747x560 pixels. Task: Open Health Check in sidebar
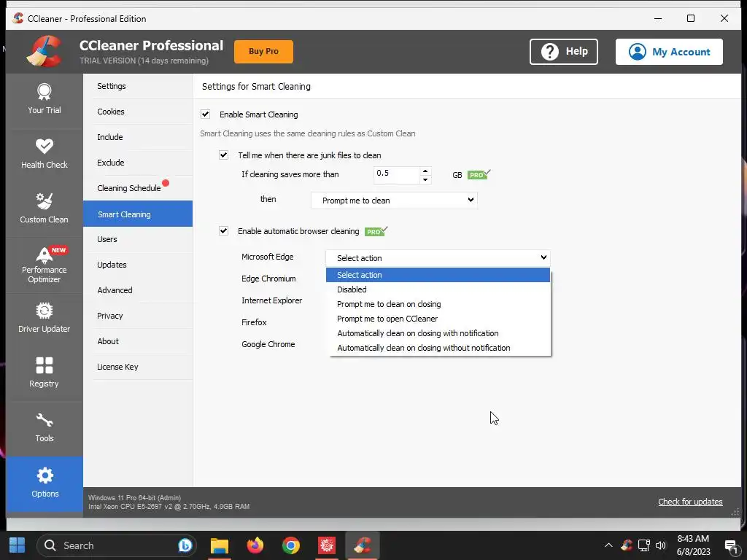point(44,154)
